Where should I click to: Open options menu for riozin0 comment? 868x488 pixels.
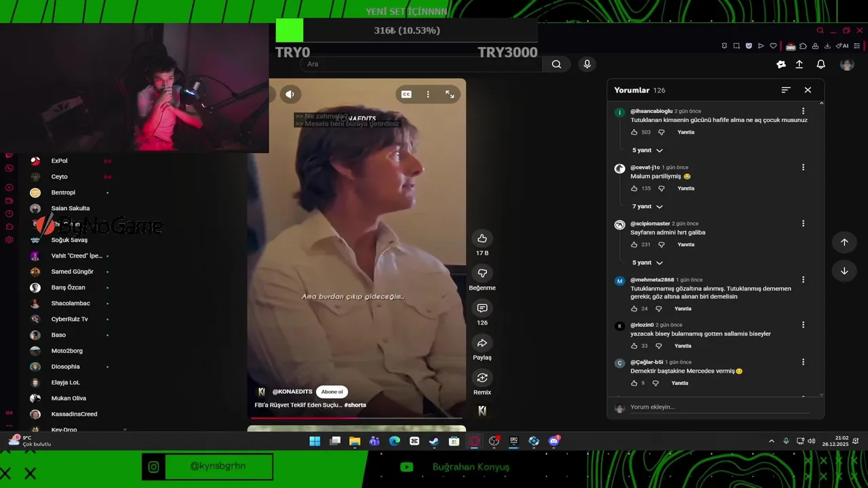tap(803, 325)
